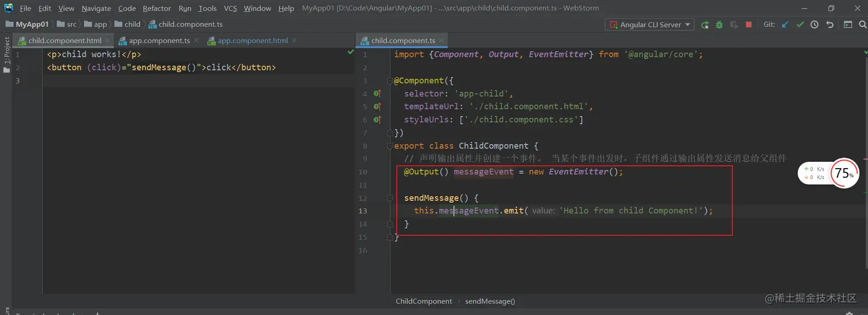Close the app.component.html tab
The height and width of the screenshot is (315, 868).
coord(294,41)
